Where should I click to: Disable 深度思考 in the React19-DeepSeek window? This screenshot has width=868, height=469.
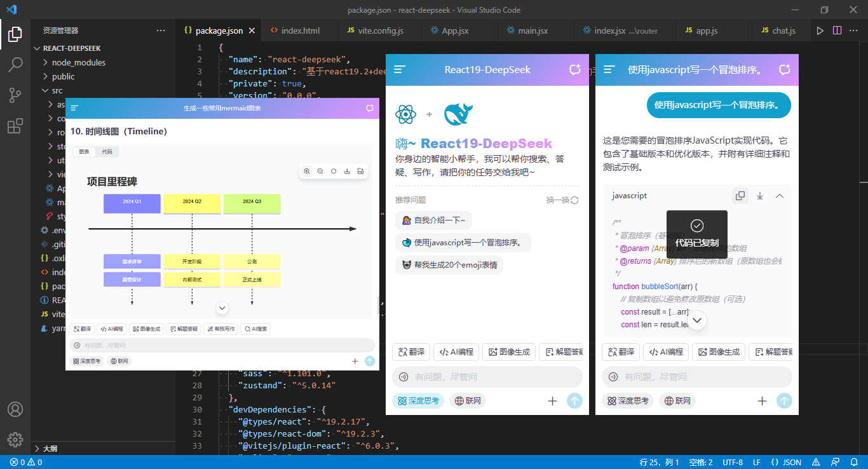point(418,401)
